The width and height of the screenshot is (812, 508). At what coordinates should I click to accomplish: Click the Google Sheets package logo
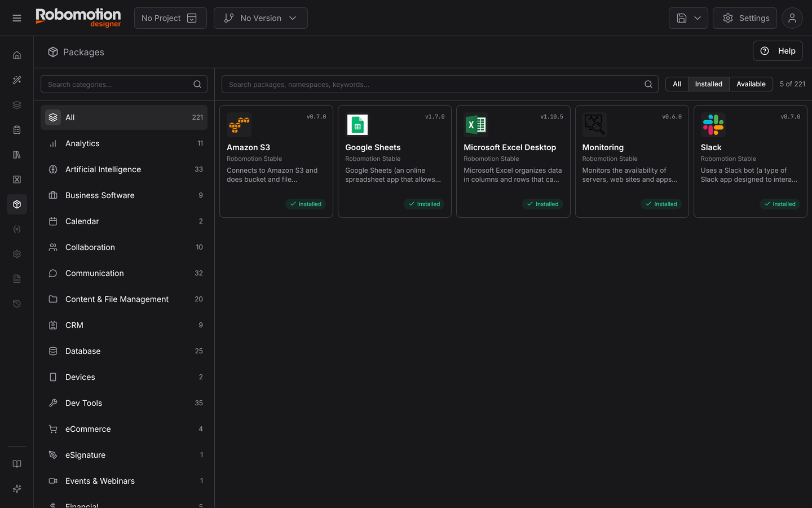pyautogui.click(x=358, y=125)
